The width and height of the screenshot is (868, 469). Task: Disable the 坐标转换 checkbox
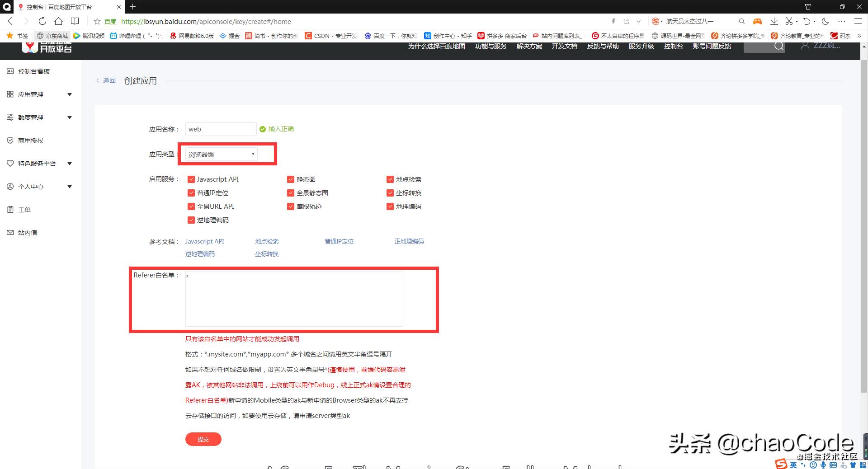(x=391, y=193)
